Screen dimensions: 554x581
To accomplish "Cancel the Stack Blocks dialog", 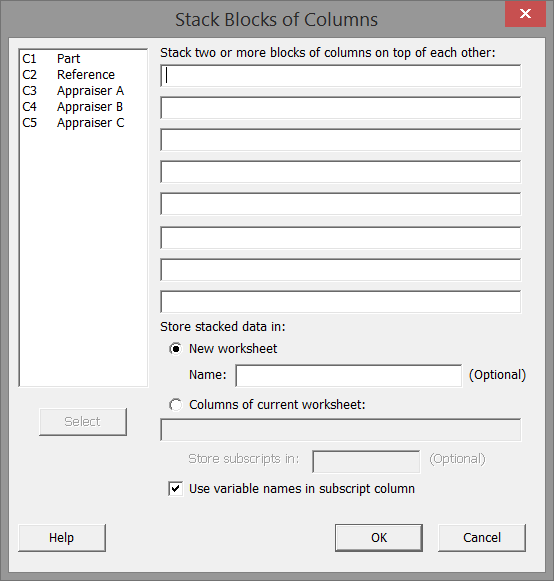I will (482, 538).
